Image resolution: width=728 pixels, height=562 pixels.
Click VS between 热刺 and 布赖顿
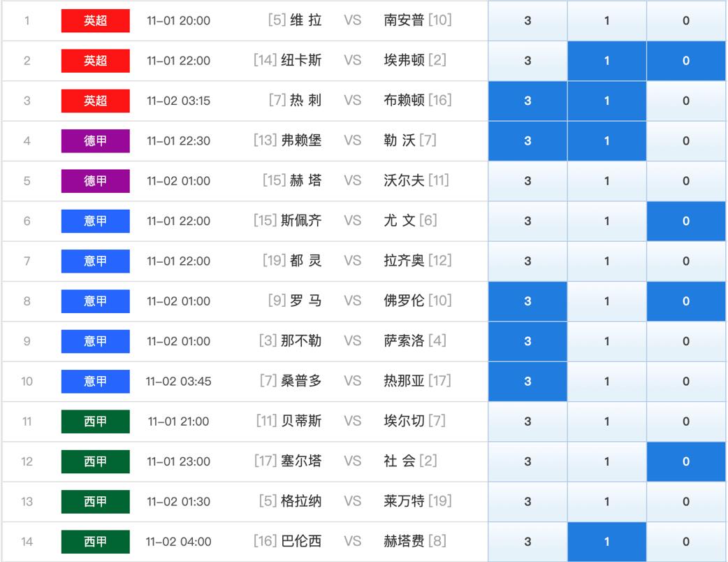(352, 101)
